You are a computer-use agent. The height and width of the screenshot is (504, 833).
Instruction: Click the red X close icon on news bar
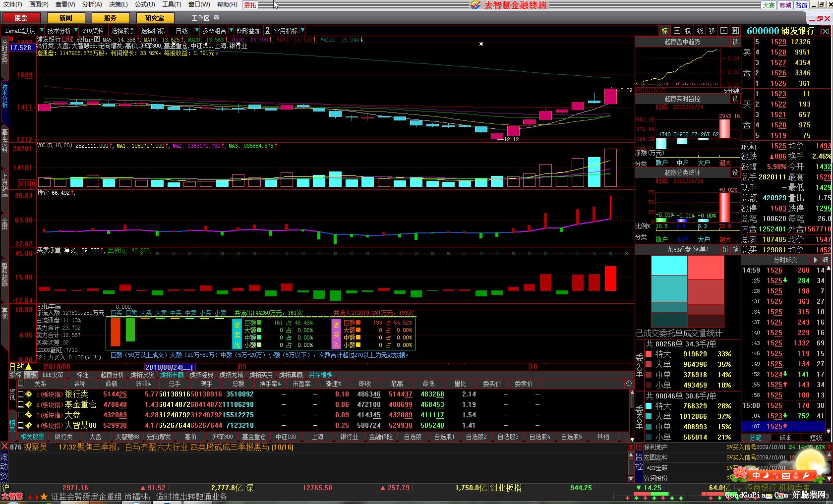(x=4, y=447)
